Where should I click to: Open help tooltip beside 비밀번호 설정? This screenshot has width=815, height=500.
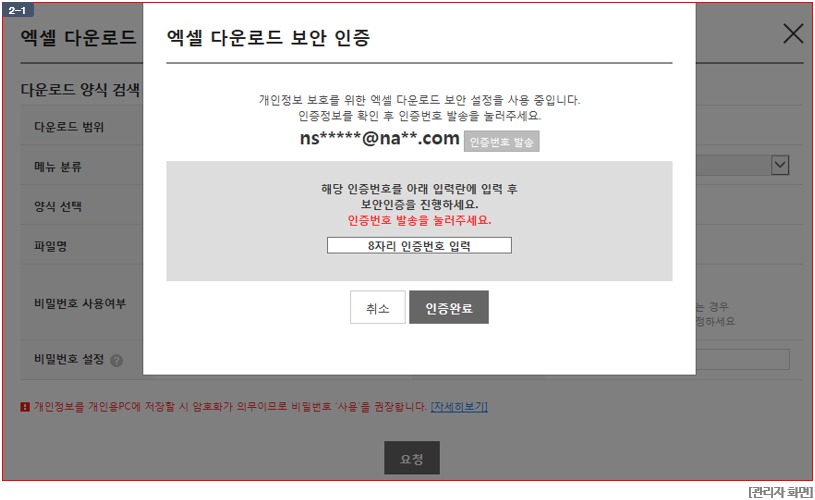tap(117, 360)
